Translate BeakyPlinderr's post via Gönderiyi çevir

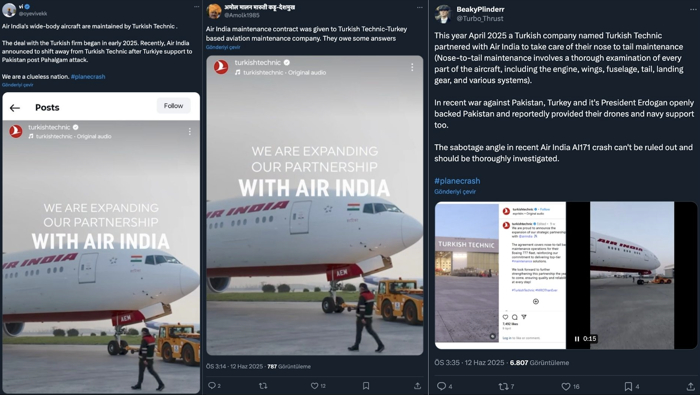[455, 191]
